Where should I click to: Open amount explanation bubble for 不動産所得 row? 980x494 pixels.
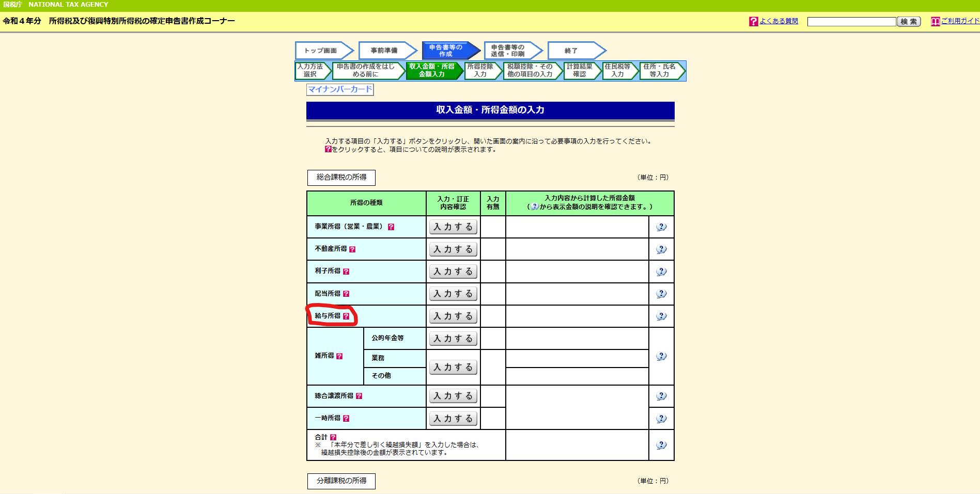tap(661, 249)
